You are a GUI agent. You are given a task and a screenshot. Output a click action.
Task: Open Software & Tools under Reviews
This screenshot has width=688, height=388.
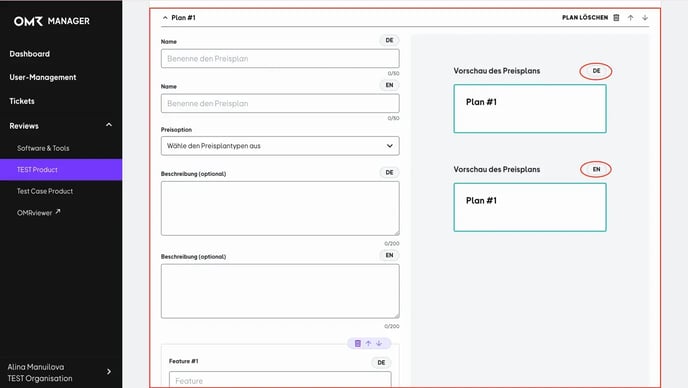(x=43, y=148)
